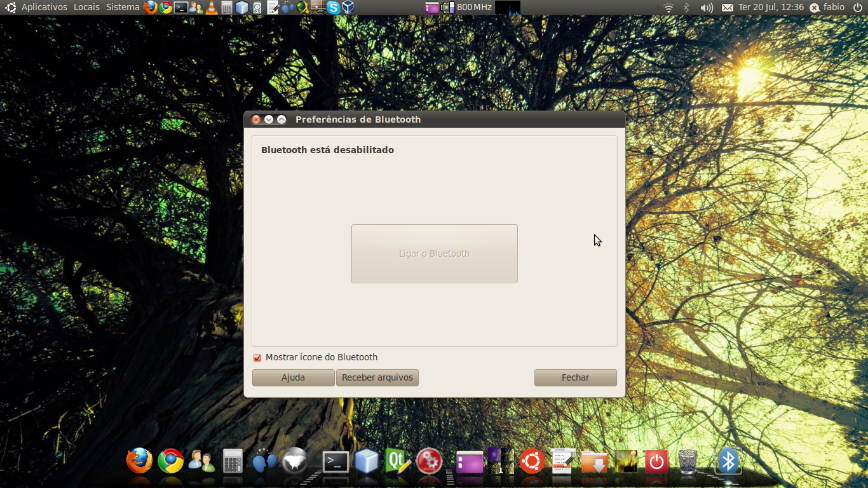Click the date and time clock

pyautogui.click(x=771, y=8)
